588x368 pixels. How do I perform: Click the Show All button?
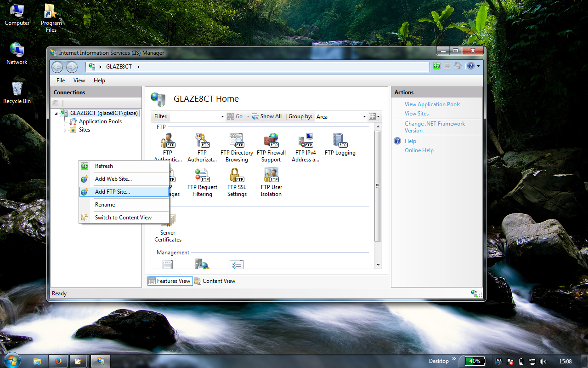tap(267, 117)
